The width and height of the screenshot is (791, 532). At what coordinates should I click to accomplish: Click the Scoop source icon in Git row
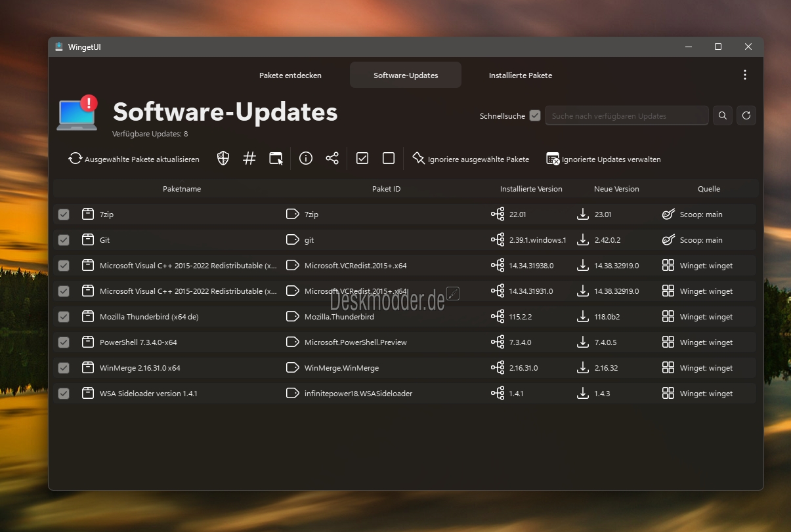coord(668,240)
